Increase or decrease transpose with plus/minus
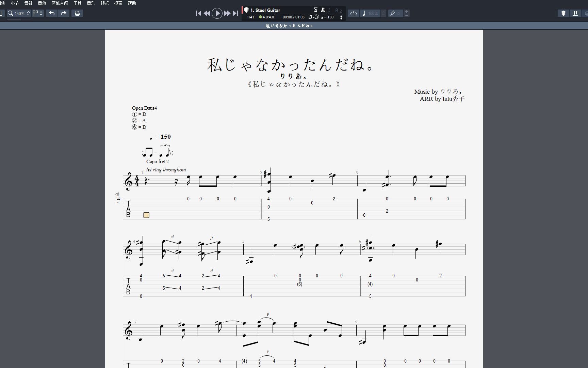 [407, 13]
